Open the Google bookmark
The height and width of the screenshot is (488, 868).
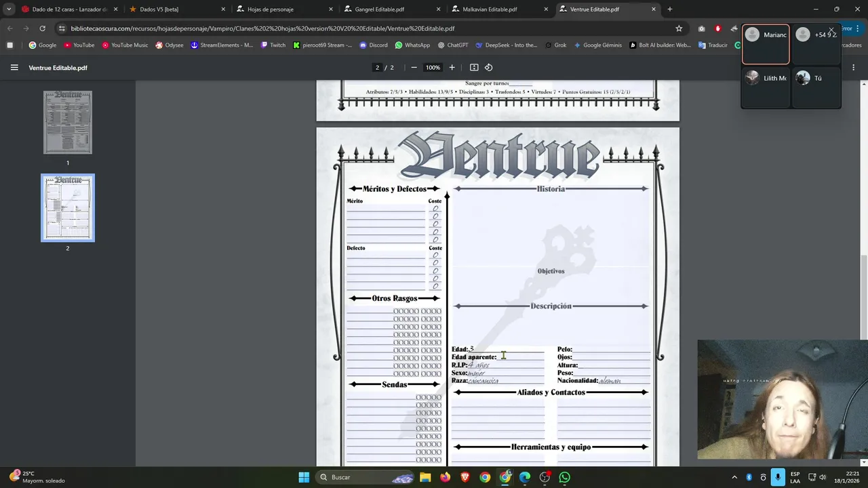point(43,45)
